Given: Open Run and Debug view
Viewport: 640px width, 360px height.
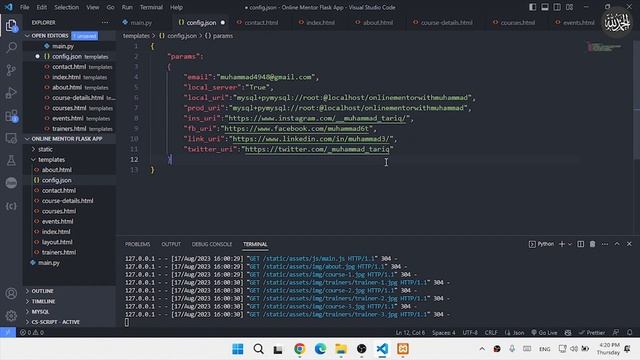Looking at the screenshot, I should 11,93.
